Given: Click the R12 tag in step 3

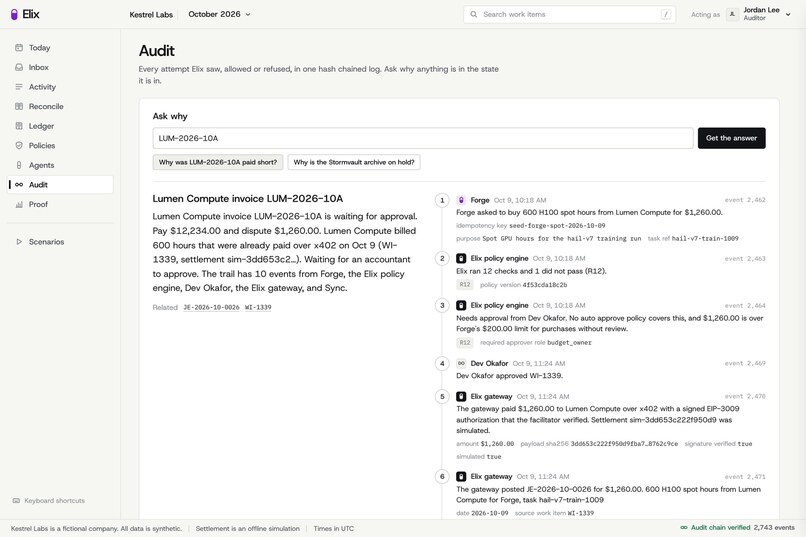Looking at the screenshot, I should [465, 342].
